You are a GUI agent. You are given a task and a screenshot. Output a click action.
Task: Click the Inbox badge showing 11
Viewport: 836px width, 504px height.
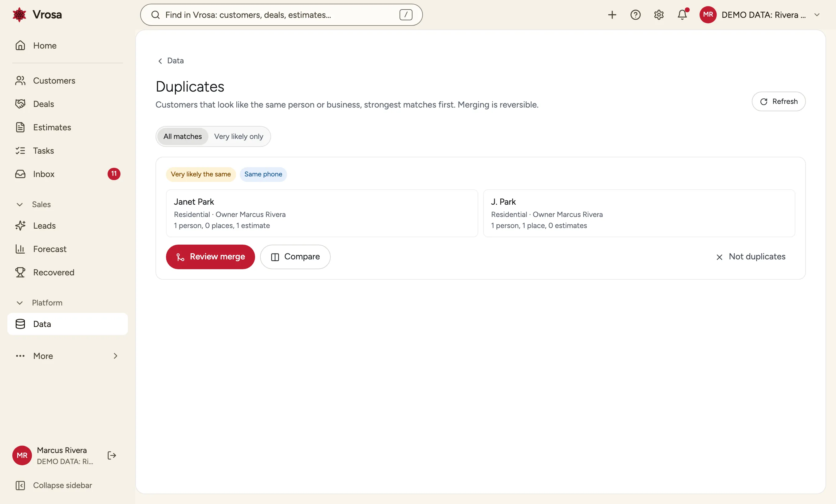(114, 174)
